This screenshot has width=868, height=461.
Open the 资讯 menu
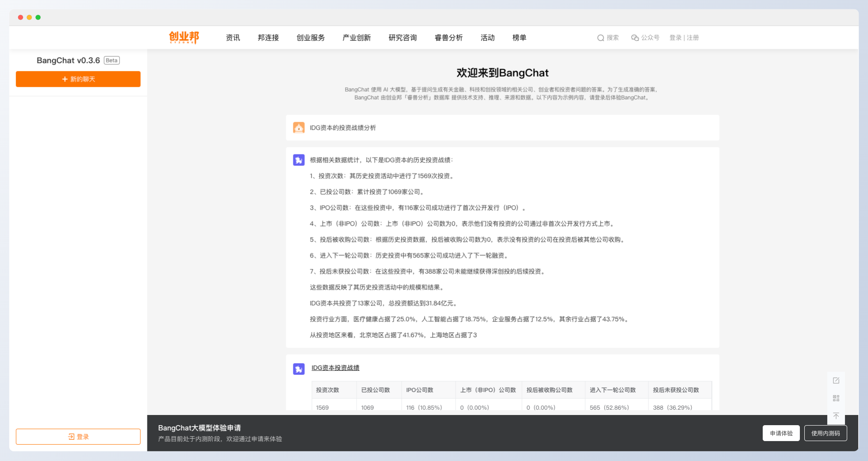click(233, 38)
